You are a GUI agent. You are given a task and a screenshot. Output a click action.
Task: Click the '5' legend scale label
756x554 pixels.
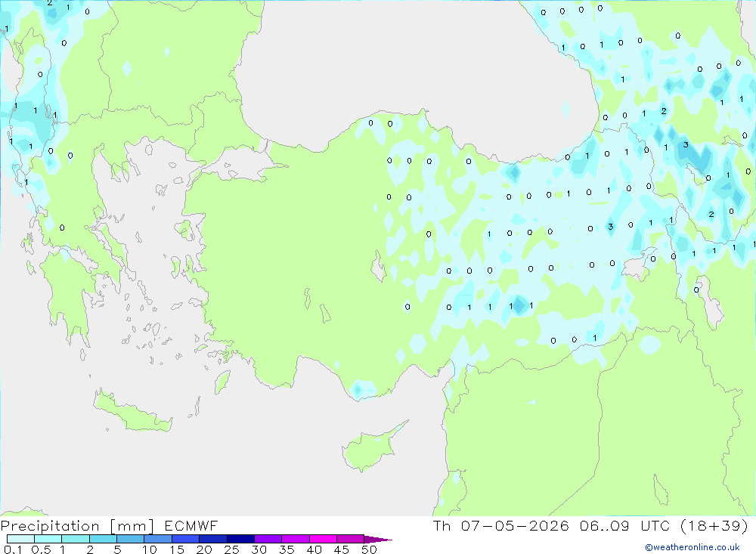tap(117, 549)
